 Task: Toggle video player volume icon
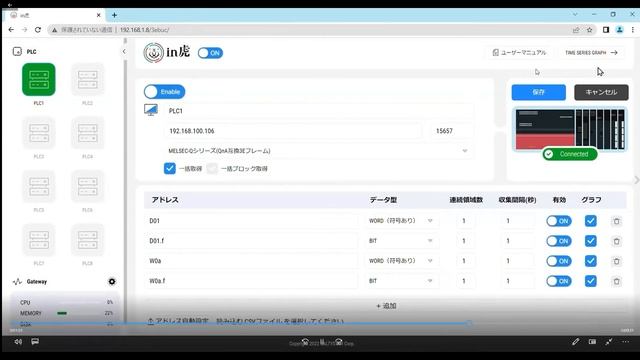point(18,342)
